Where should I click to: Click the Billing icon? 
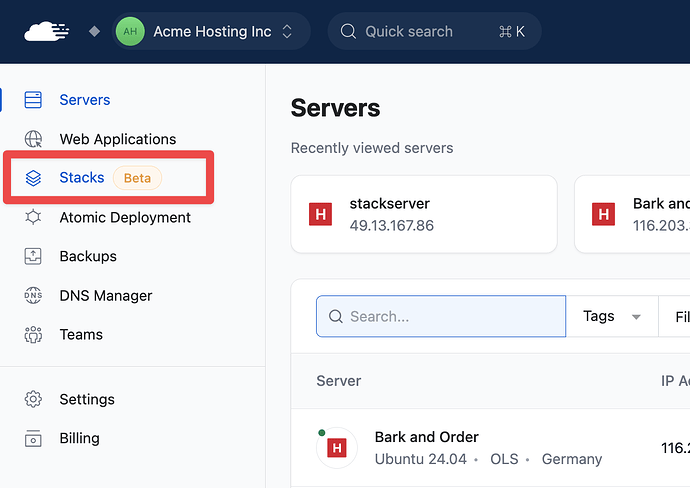click(33, 438)
